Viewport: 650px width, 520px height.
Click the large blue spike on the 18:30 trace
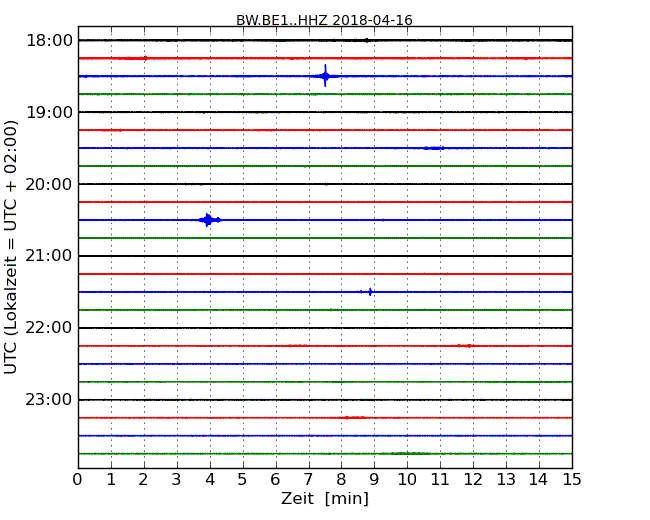[x=325, y=76]
